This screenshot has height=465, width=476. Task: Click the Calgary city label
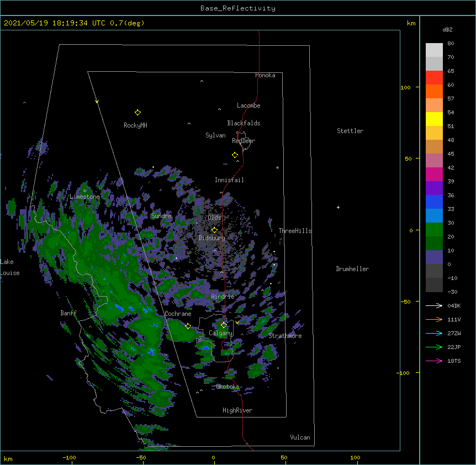point(221,333)
